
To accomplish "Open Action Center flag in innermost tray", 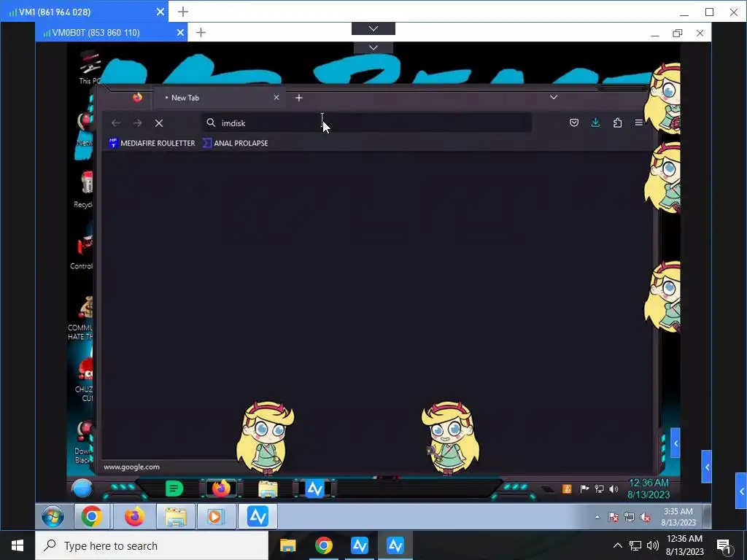I will [x=584, y=489].
